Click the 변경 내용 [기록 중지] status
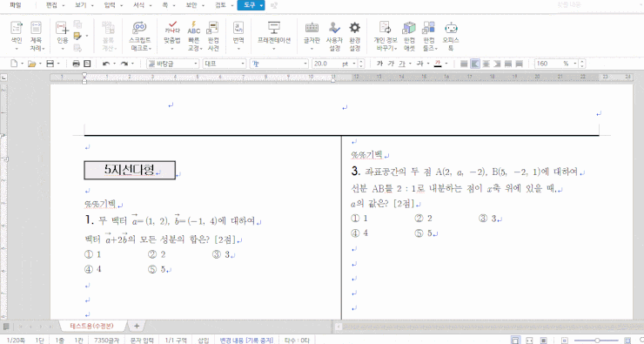 point(246,341)
